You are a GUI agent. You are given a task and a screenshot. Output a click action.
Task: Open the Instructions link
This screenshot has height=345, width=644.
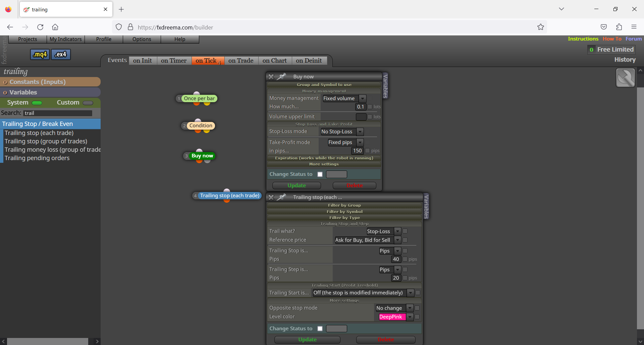(583, 39)
